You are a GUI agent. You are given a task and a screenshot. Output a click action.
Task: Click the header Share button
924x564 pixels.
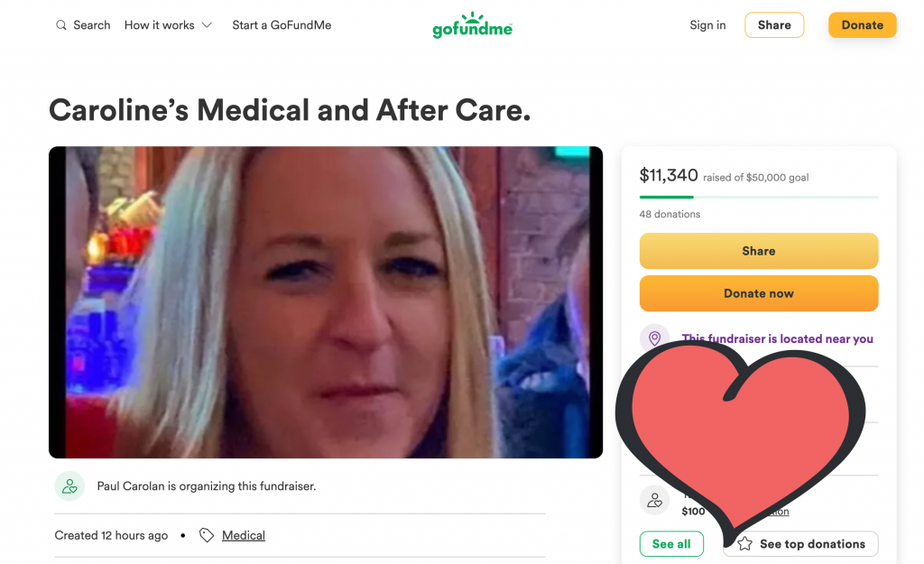pyautogui.click(x=774, y=25)
